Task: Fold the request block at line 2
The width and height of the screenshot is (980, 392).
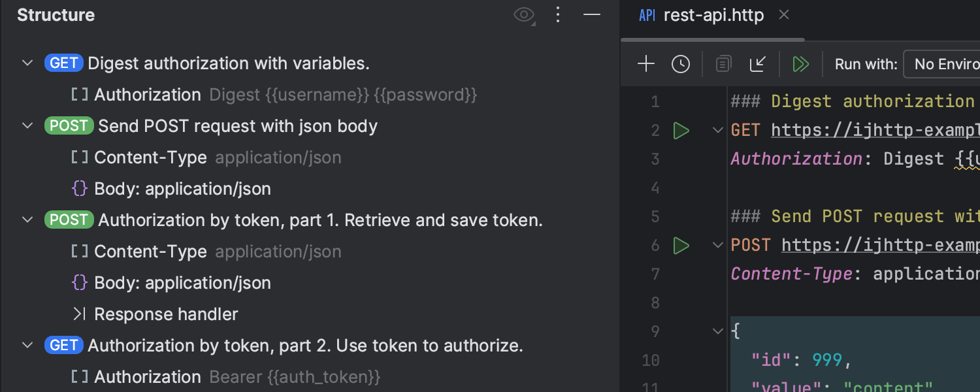Action: click(x=718, y=131)
